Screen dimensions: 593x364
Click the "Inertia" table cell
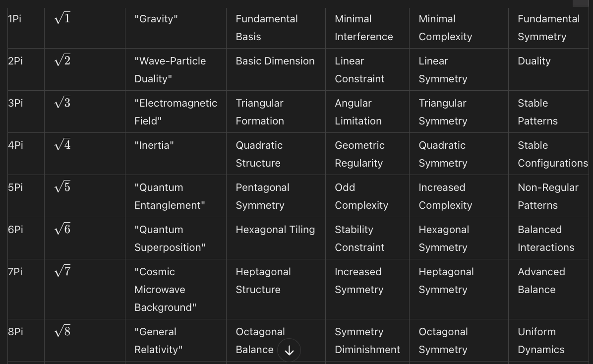154,145
